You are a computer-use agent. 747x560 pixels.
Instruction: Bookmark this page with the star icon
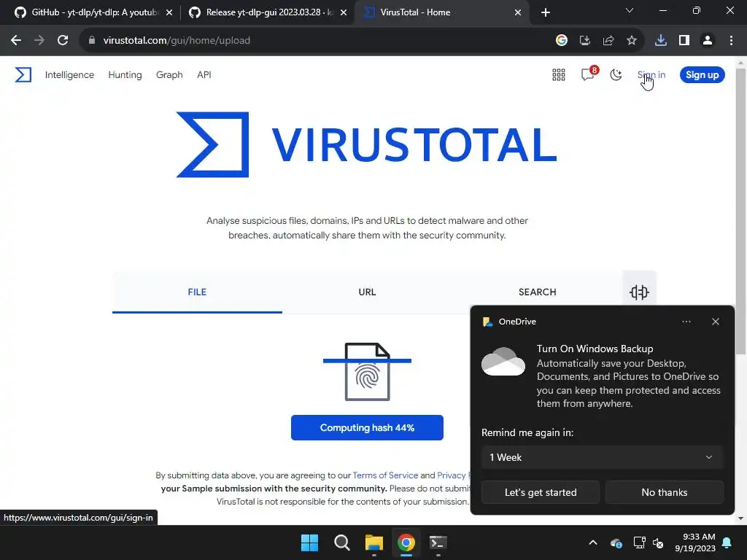point(632,41)
